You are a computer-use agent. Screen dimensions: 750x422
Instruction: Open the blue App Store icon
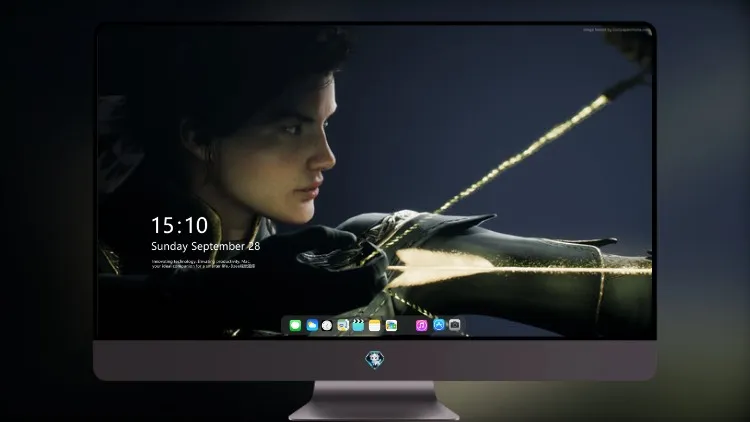tap(439, 325)
